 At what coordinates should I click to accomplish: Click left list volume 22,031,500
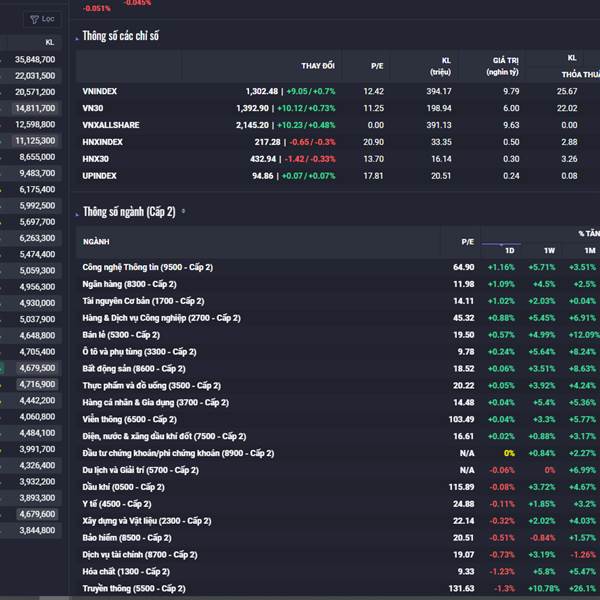(35, 76)
